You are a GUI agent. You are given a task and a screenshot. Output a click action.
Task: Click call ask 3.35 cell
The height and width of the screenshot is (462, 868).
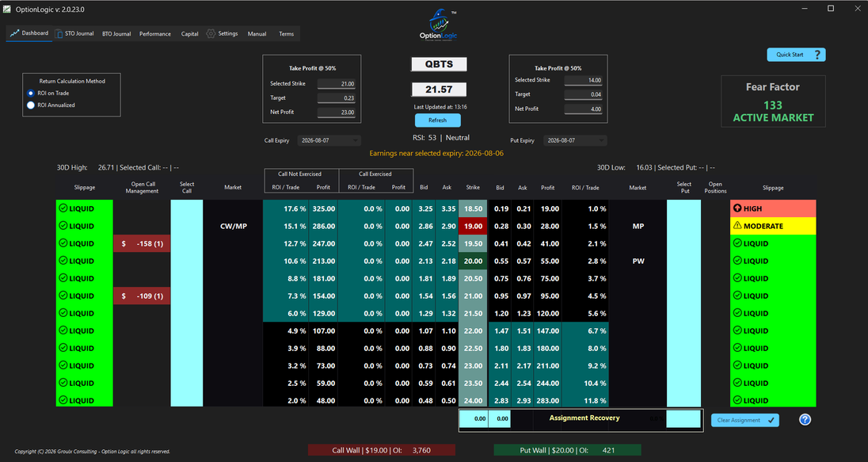(x=448, y=209)
